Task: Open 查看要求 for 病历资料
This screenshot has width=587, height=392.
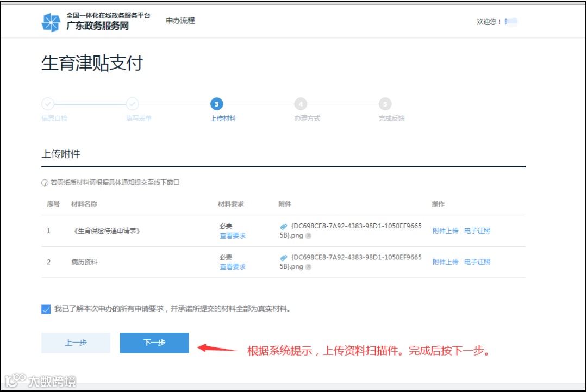Action: click(x=233, y=267)
